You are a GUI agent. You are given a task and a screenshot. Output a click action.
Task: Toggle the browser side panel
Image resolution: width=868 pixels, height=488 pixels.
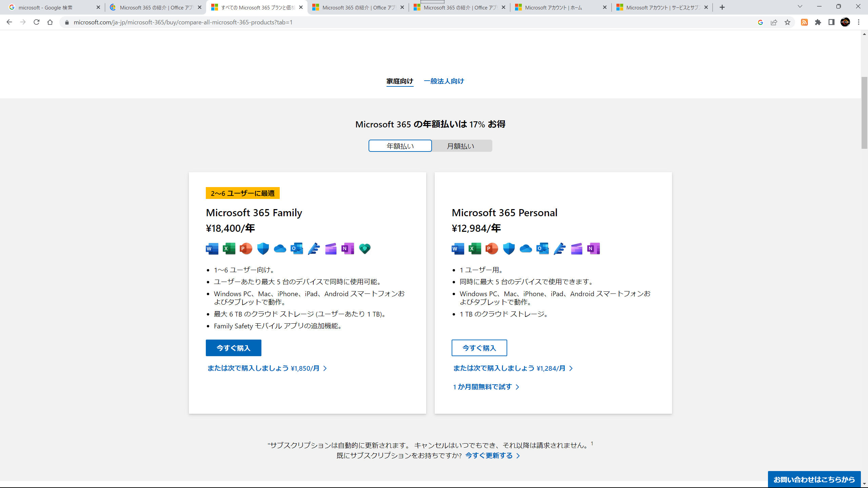click(x=831, y=22)
